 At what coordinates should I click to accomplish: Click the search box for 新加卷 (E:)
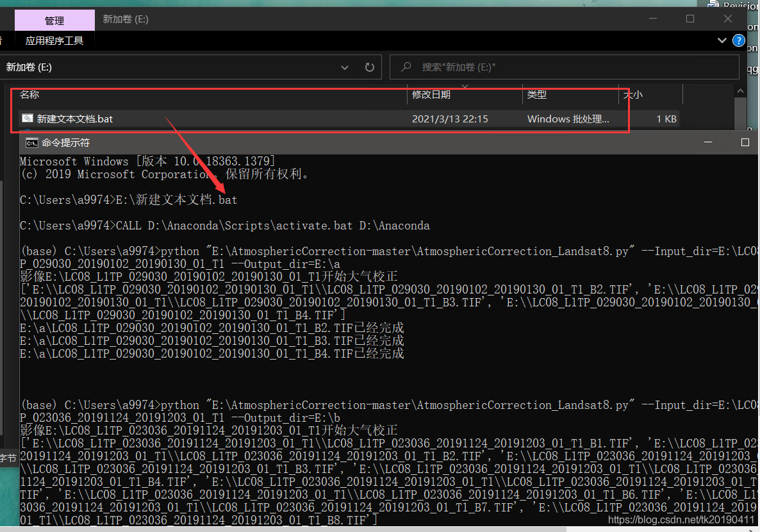pos(564,67)
